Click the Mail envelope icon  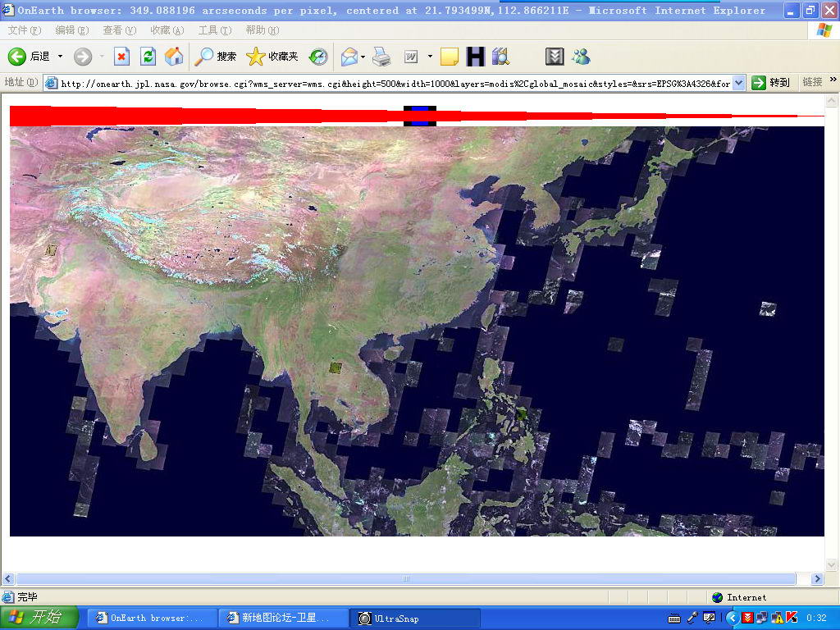349,57
